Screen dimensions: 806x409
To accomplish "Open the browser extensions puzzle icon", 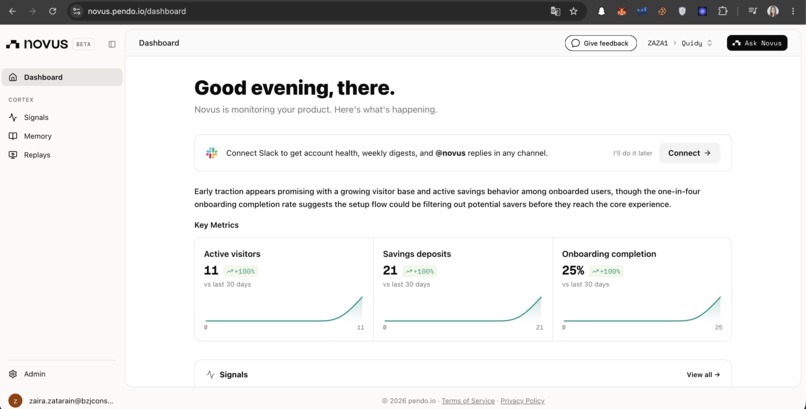I will pos(723,11).
